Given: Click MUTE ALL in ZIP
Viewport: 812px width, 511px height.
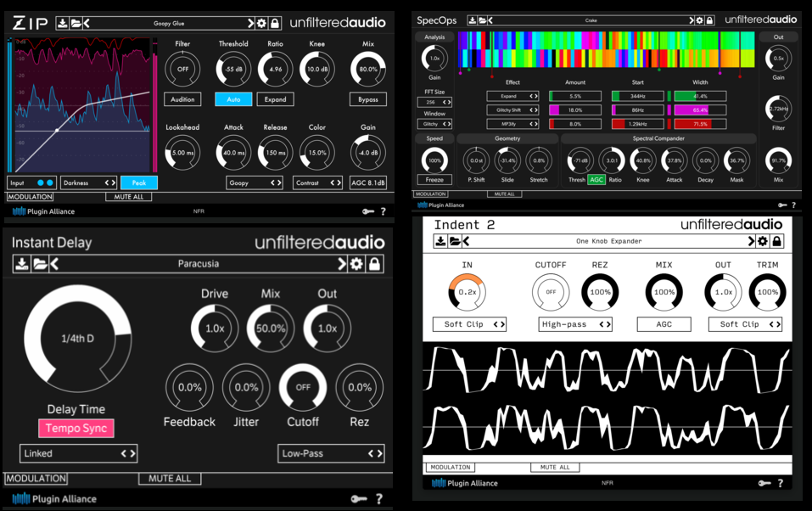Looking at the screenshot, I should (x=129, y=197).
